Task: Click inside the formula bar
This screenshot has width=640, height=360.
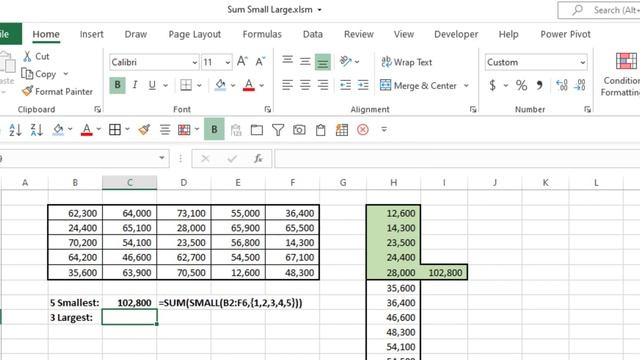Action: [457, 158]
